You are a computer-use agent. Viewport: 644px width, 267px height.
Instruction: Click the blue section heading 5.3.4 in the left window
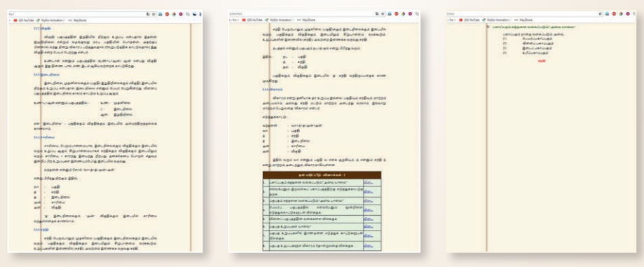pos(44,137)
